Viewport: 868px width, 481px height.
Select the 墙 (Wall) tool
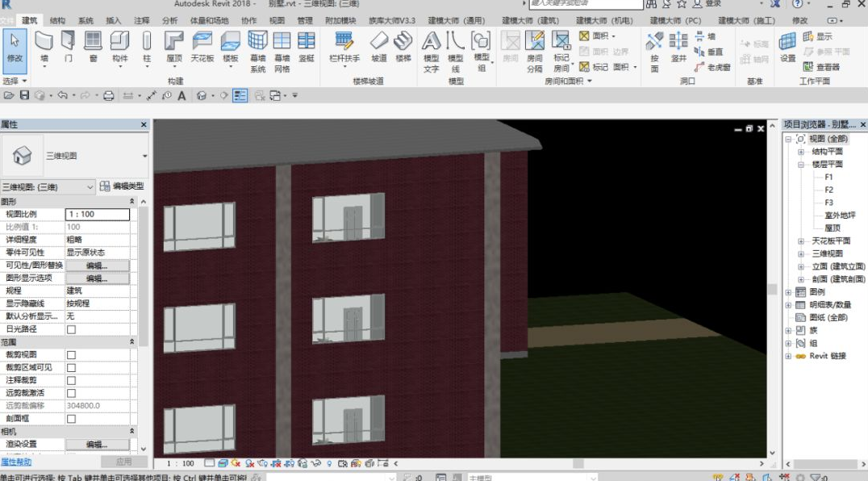coord(44,47)
